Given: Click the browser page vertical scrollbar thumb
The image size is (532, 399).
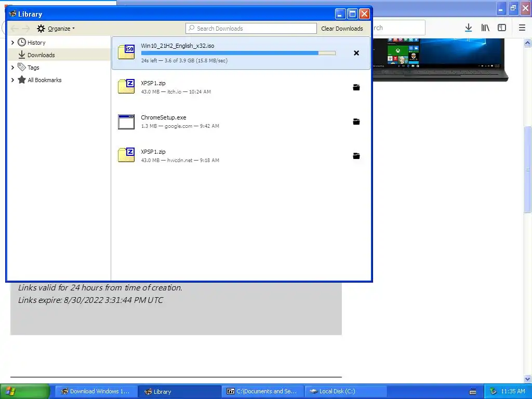Looking at the screenshot, I should pos(527,169).
